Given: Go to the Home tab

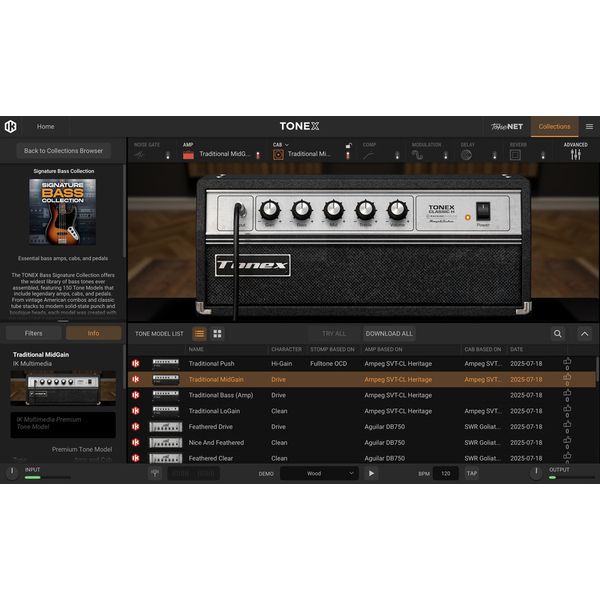Looking at the screenshot, I should coord(46,127).
